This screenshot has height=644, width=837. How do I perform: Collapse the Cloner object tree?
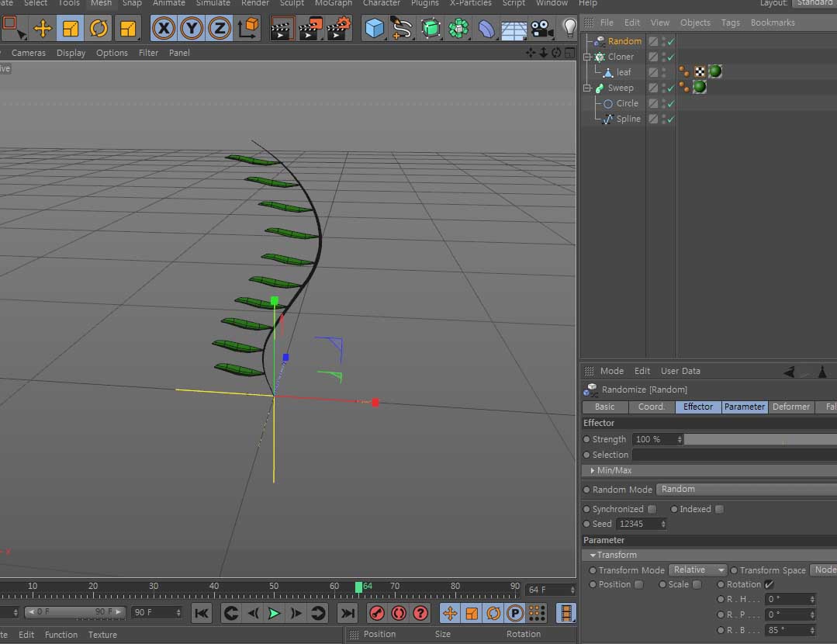588,57
